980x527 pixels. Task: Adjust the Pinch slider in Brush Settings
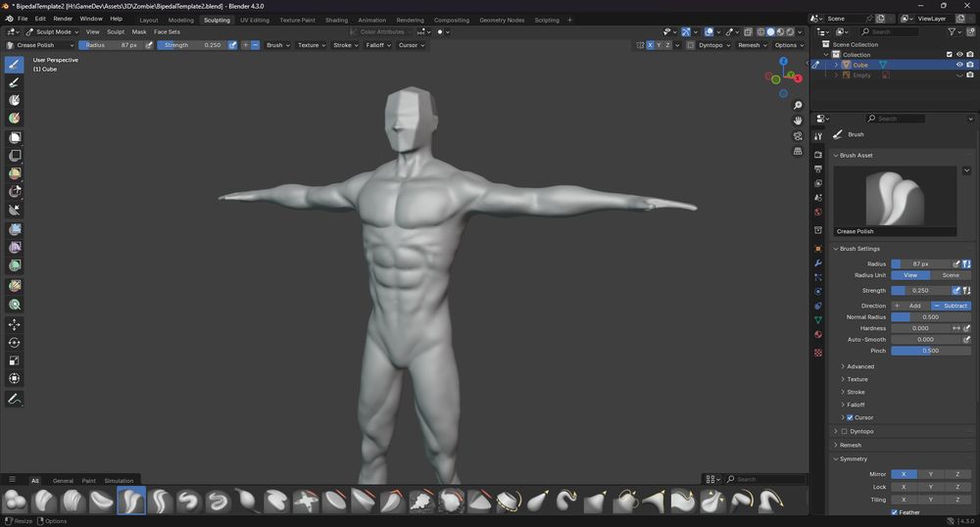931,351
